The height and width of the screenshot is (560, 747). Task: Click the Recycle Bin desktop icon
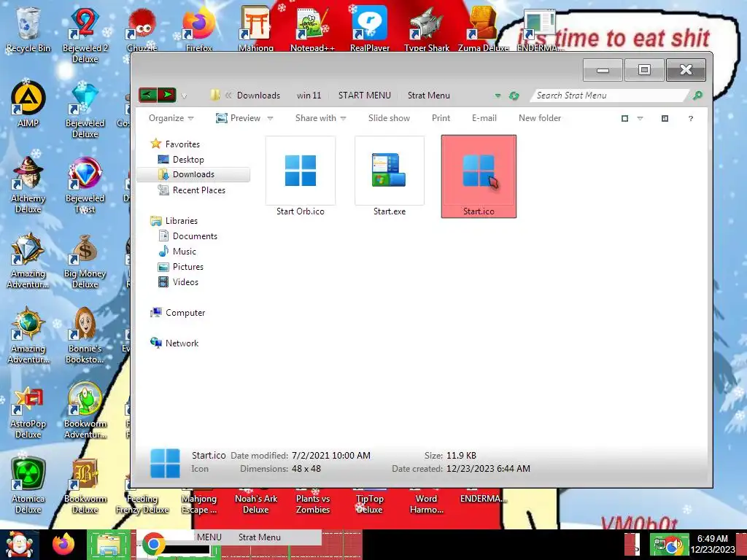(28, 29)
